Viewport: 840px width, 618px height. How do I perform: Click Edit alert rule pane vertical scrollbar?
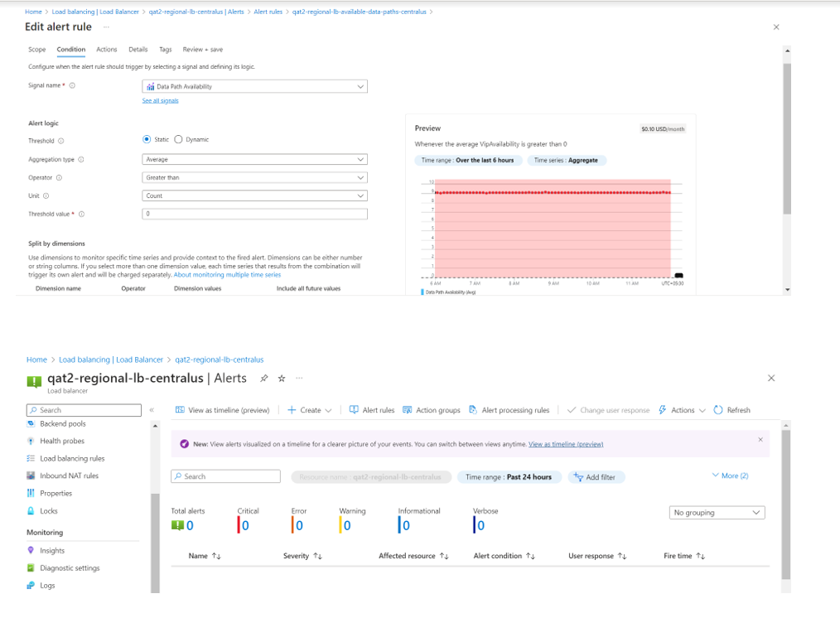pos(787,139)
